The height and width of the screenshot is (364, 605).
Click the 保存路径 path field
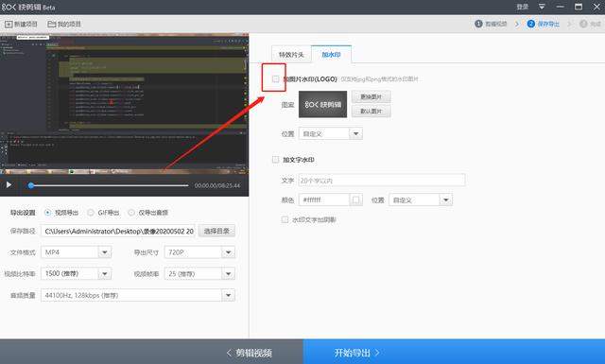point(118,231)
